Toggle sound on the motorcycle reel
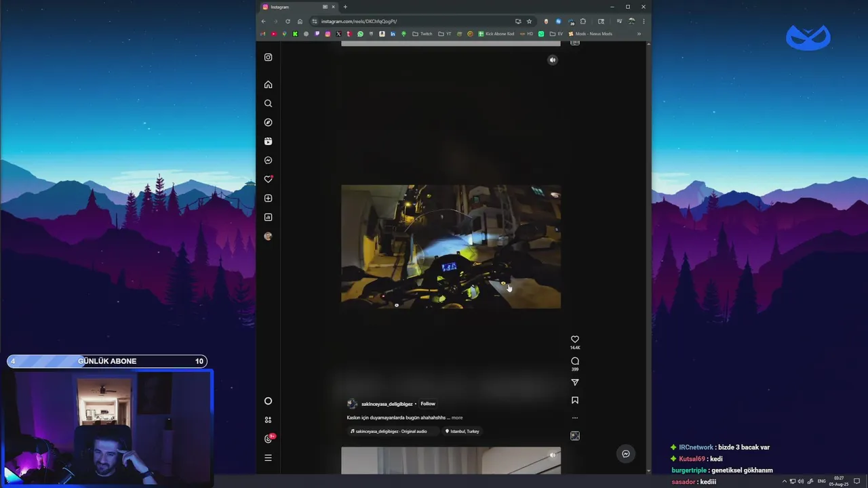868x488 pixels. pos(552,60)
